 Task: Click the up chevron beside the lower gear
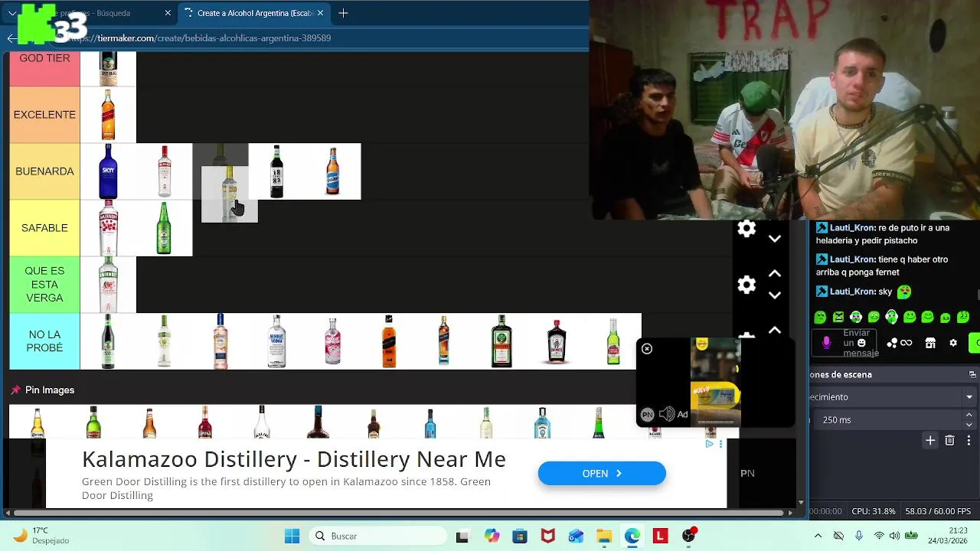pos(775,274)
